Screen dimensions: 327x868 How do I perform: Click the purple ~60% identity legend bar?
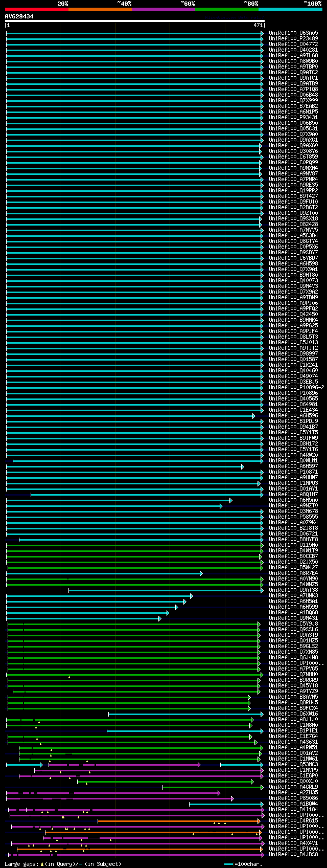pyautogui.click(x=163, y=9)
